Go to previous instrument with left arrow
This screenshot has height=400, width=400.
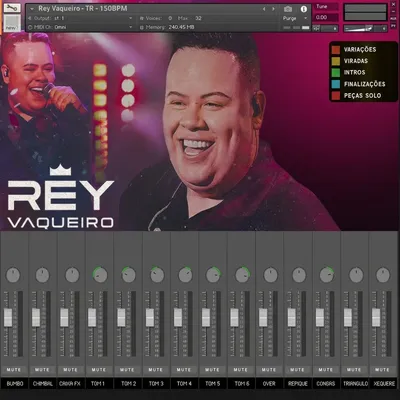(264, 9)
